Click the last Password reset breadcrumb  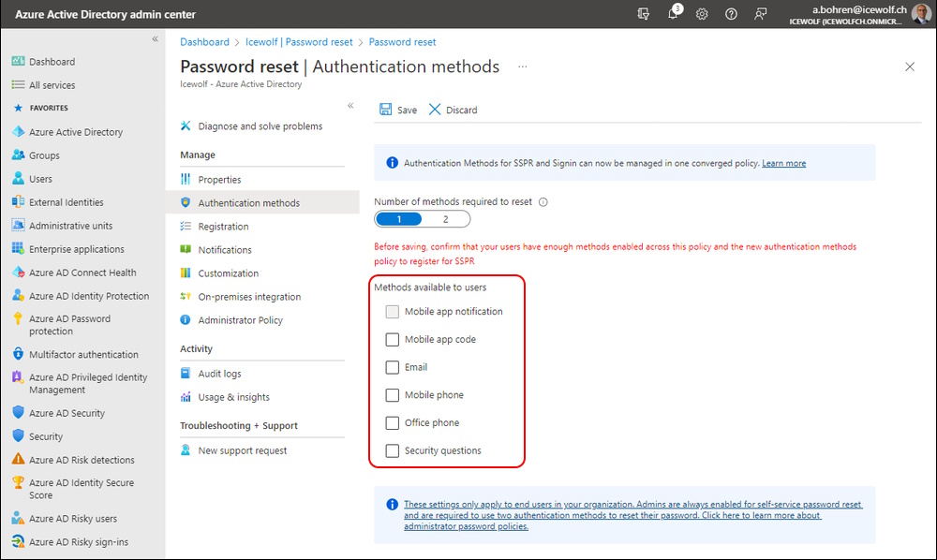pos(402,42)
